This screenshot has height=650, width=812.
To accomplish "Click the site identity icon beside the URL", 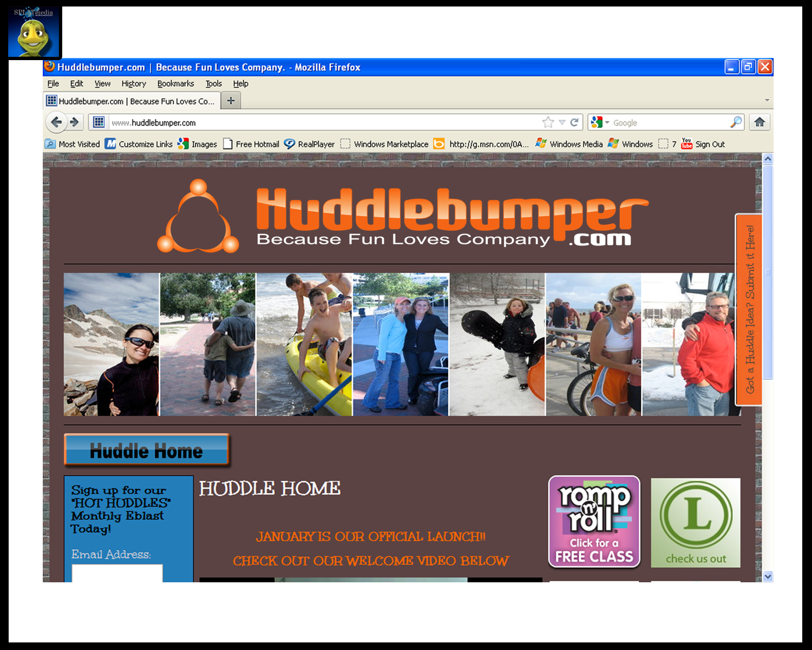I will point(99,122).
